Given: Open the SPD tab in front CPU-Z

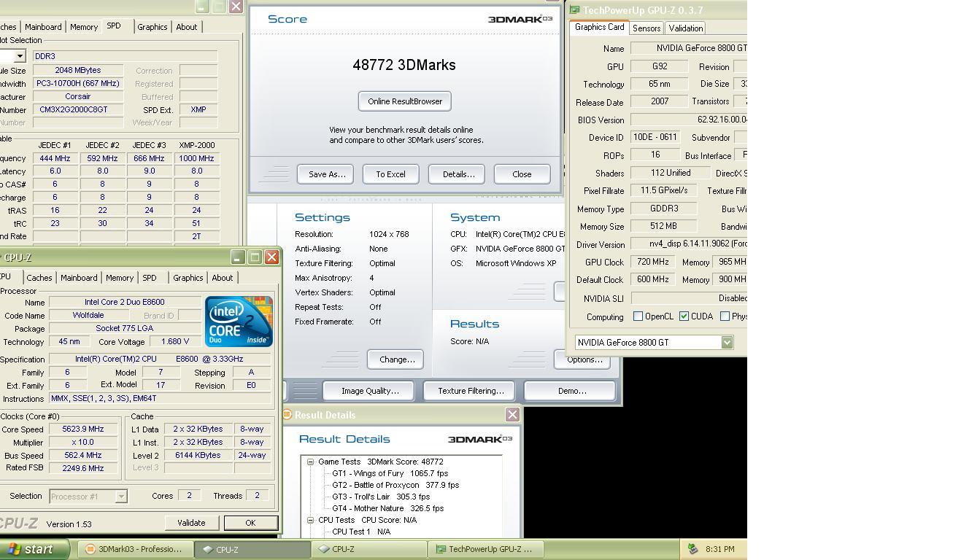Looking at the screenshot, I should 150,278.
